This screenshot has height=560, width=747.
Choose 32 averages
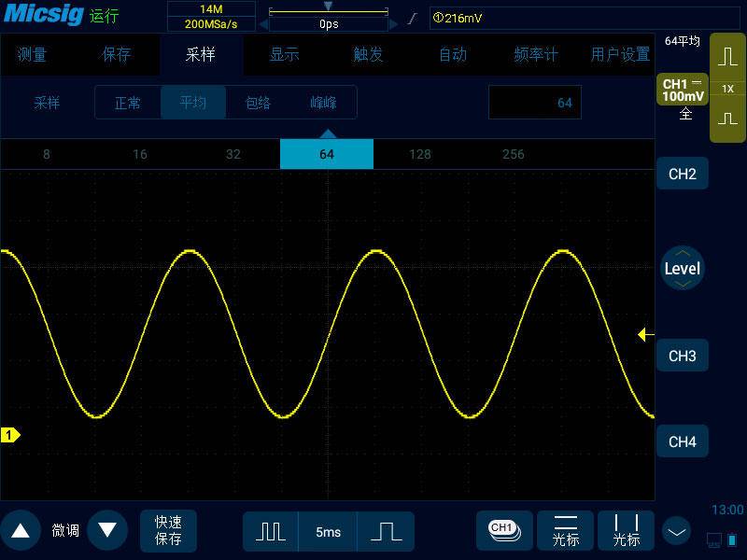pos(233,154)
